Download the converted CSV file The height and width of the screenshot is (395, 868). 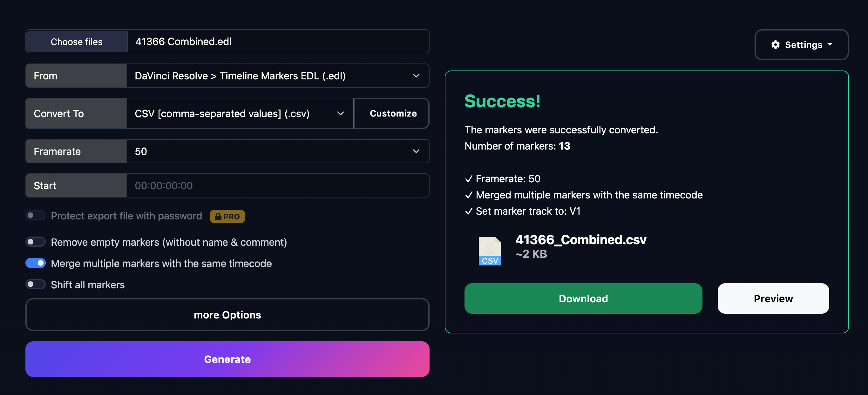click(583, 298)
